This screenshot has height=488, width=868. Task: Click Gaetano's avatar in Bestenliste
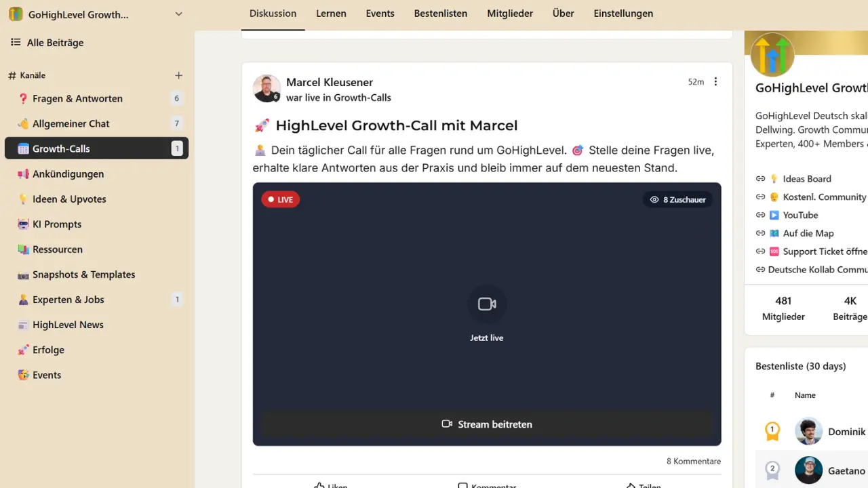pyautogui.click(x=808, y=470)
